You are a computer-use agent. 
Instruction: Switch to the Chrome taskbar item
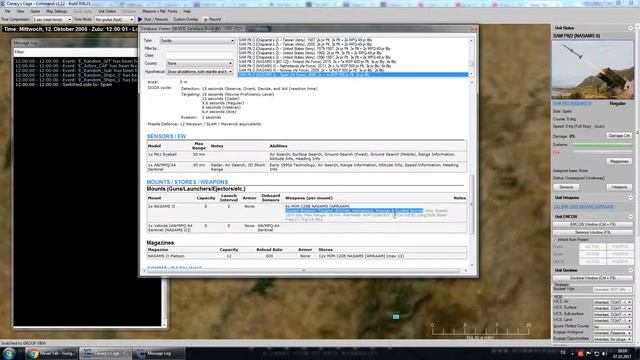pyautogui.click(x=51, y=353)
